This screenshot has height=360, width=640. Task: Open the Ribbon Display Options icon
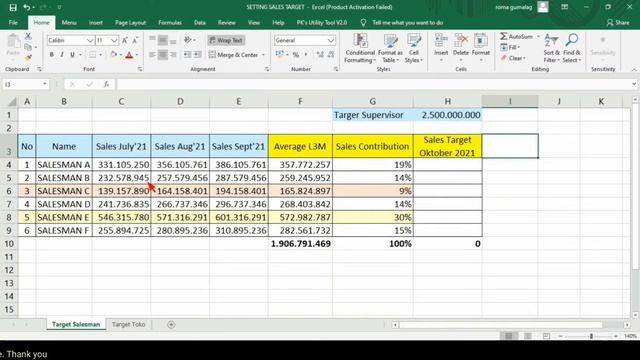564,7
